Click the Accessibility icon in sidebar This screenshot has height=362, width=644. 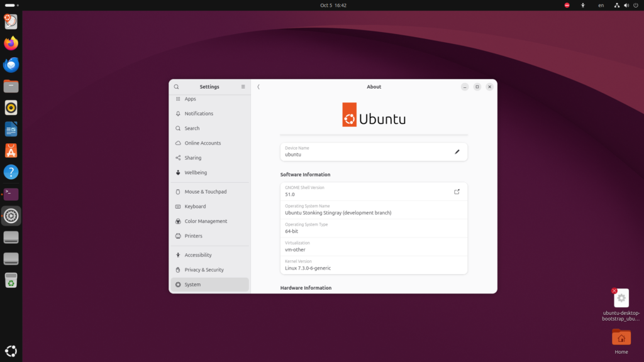tap(178, 255)
